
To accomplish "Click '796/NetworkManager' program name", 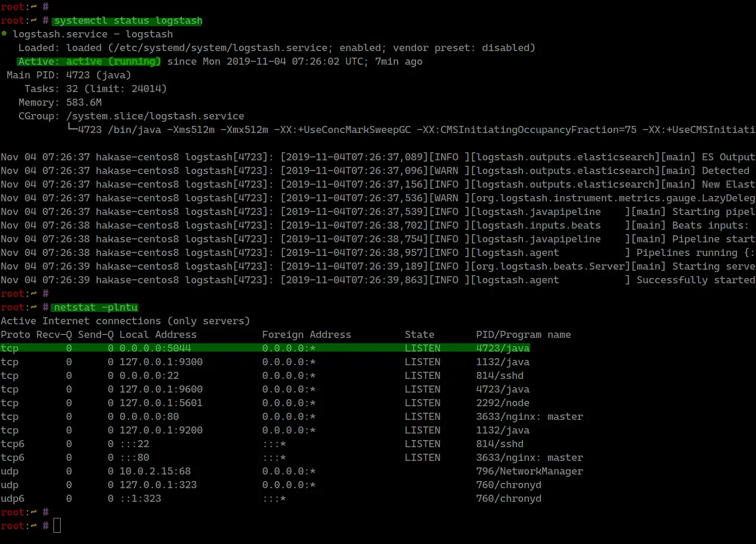I will point(530,472).
